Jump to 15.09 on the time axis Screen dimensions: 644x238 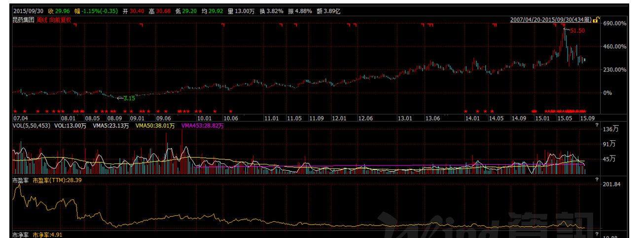point(587,119)
